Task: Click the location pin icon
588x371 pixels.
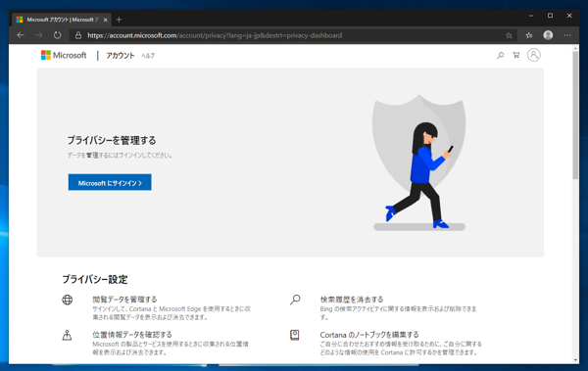Action: tap(67, 335)
